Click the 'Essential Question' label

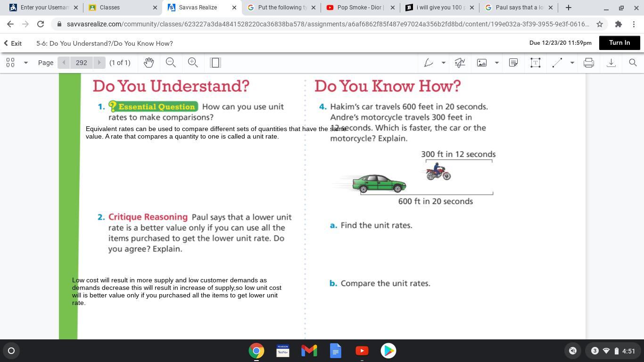153,107
